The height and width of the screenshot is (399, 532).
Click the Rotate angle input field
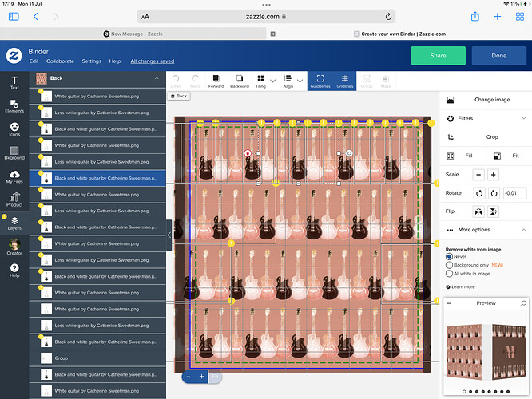(514, 193)
